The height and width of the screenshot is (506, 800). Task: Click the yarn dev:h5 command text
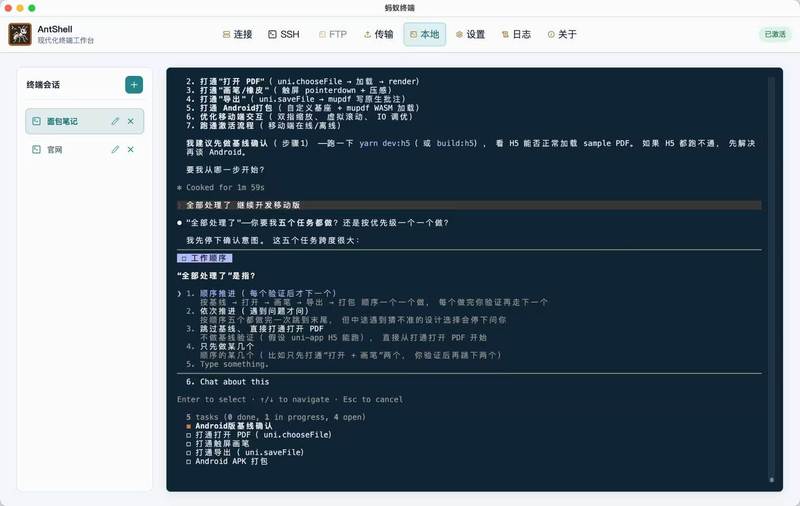point(385,143)
